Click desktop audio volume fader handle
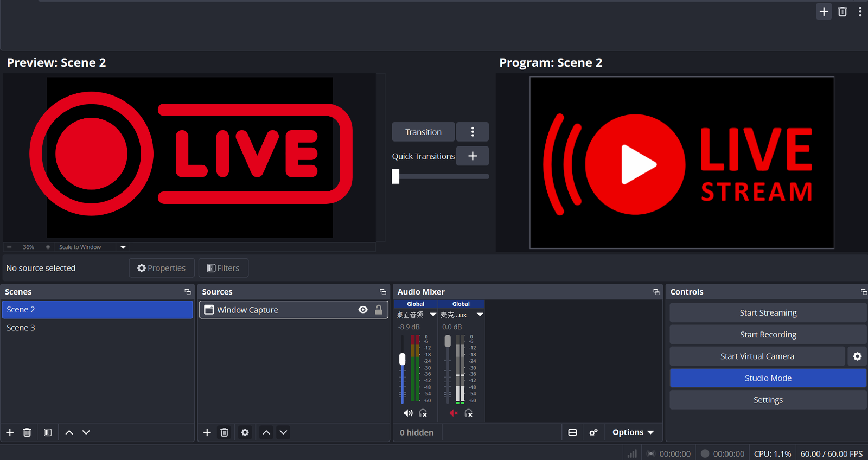Image resolution: width=868 pixels, height=460 pixels. coord(402,359)
